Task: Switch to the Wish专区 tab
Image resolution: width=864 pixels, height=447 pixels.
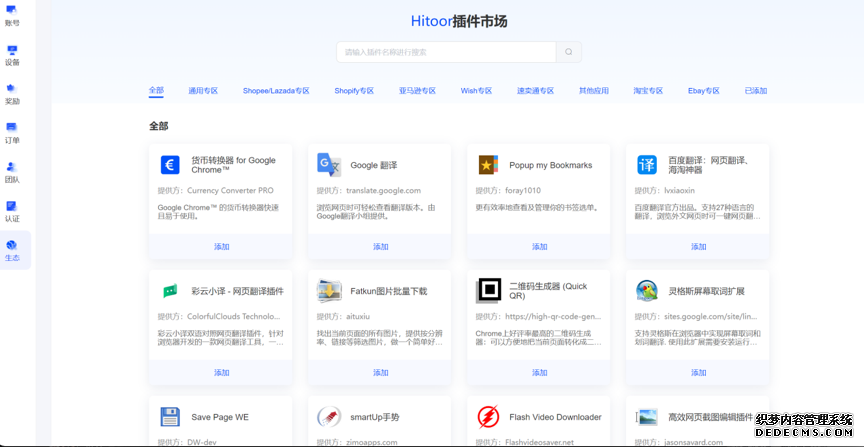Action: tap(476, 91)
